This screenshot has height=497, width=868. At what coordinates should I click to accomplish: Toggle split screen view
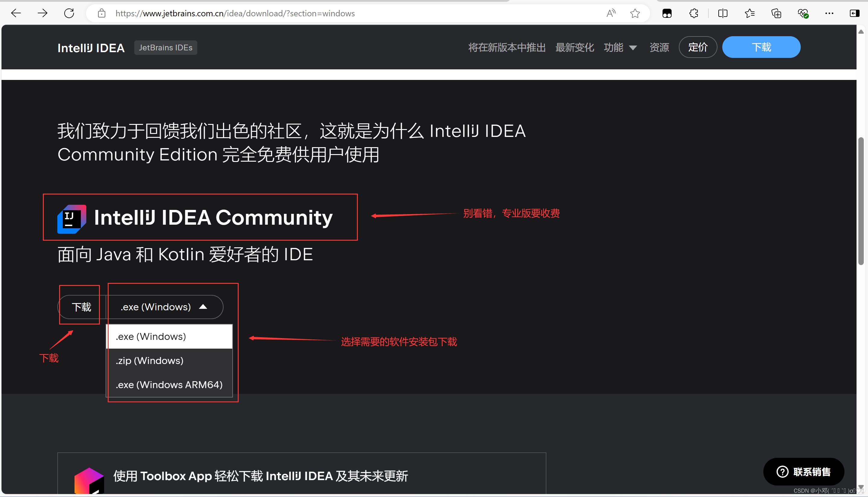click(723, 13)
